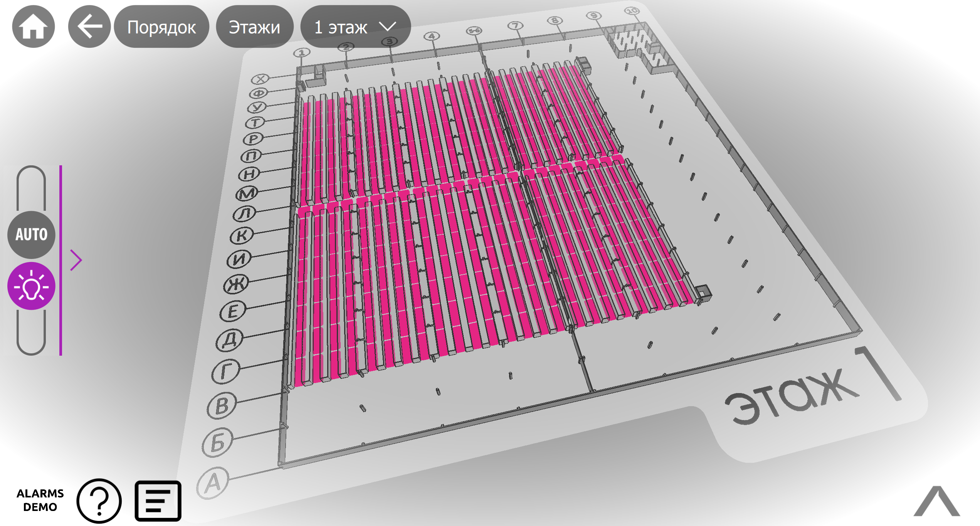Select grid axis marker А
Viewport: 980px width, 526px height.
[213, 483]
